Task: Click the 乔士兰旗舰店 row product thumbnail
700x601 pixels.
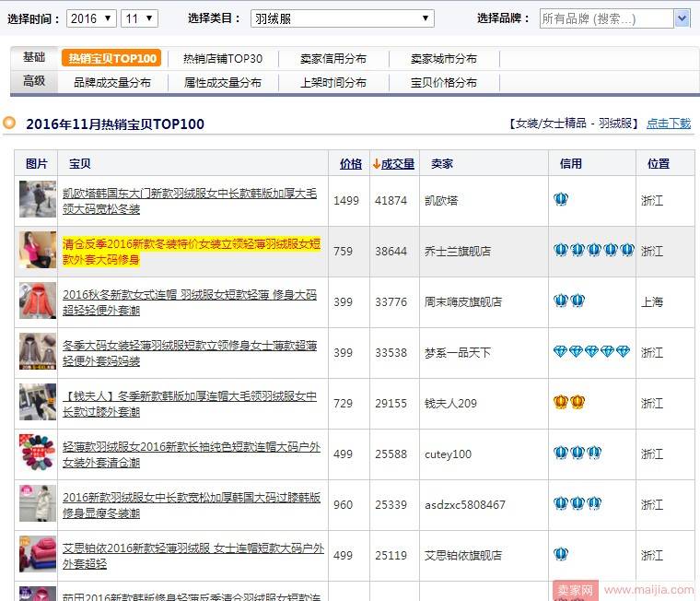Action: pyautogui.click(x=38, y=250)
